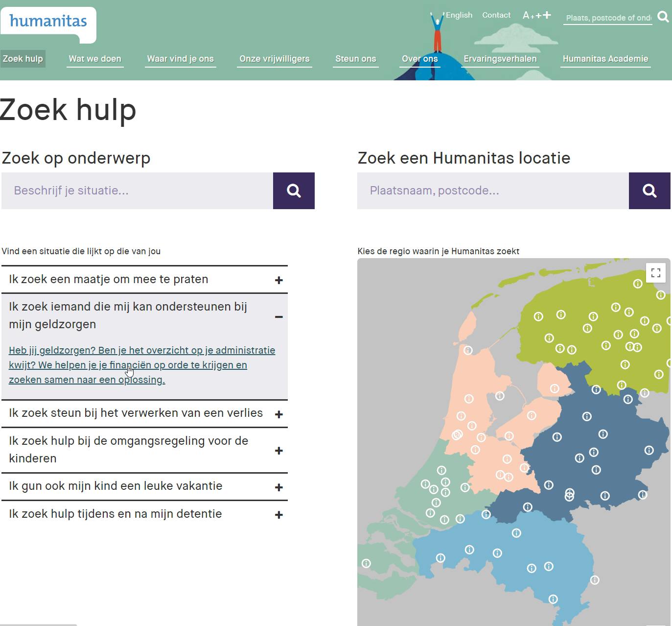Expand 'Ik zoek hulp tijdens en na mijn detentie'
The height and width of the screenshot is (626, 672).
144,514
